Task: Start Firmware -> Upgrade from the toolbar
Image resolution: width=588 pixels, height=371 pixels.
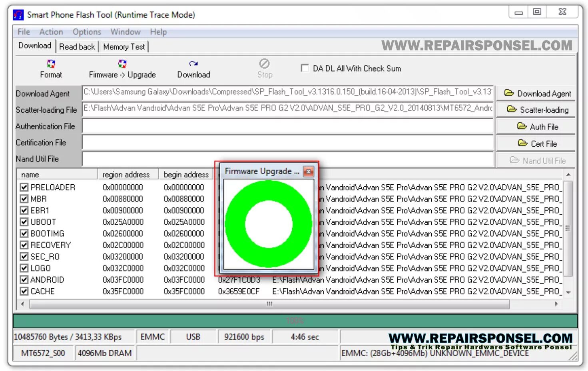Action: click(122, 64)
